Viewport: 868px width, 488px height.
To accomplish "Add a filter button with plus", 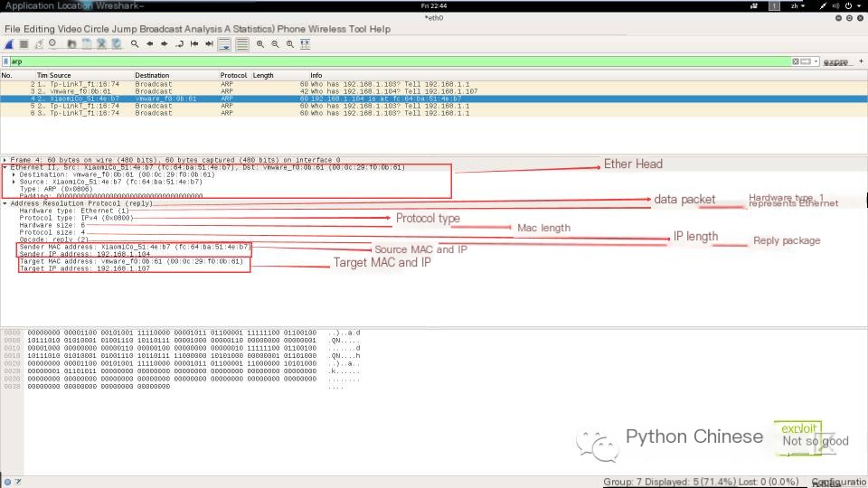I will 861,61.
